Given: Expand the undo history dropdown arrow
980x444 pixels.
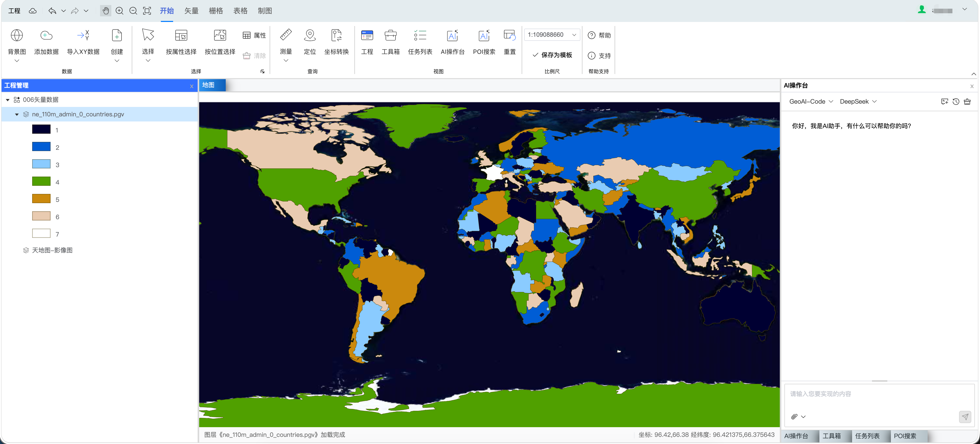Looking at the screenshot, I should [64, 11].
